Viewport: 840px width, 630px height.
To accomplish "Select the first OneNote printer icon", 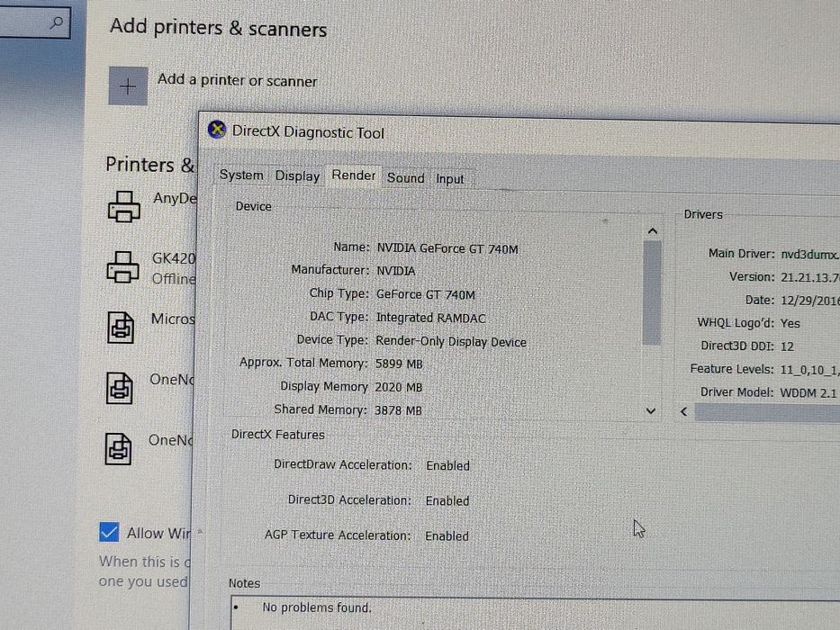I will click(x=119, y=388).
